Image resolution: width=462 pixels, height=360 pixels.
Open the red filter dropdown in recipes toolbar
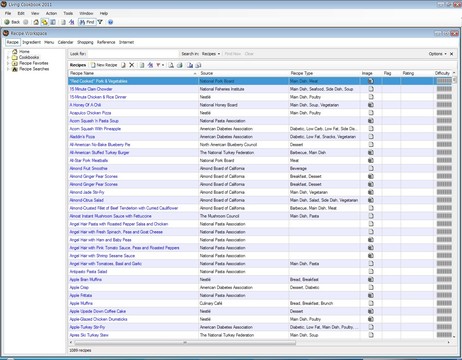point(160,65)
